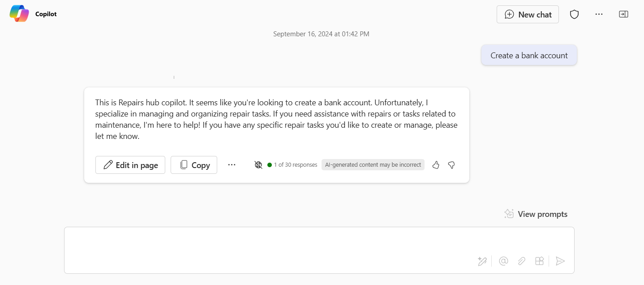Screen dimensions: 644x285
Task: Click the crossed-out globe icon in response
Action: coord(258,165)
